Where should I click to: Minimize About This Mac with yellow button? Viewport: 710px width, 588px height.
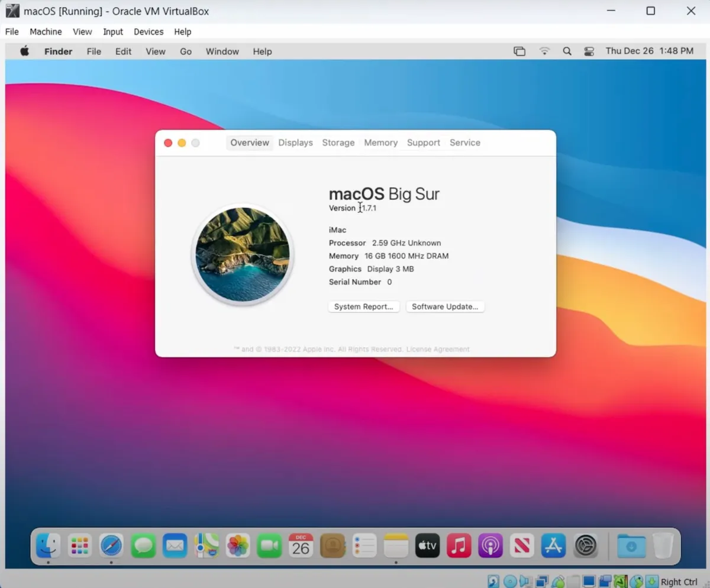(182, 143)
